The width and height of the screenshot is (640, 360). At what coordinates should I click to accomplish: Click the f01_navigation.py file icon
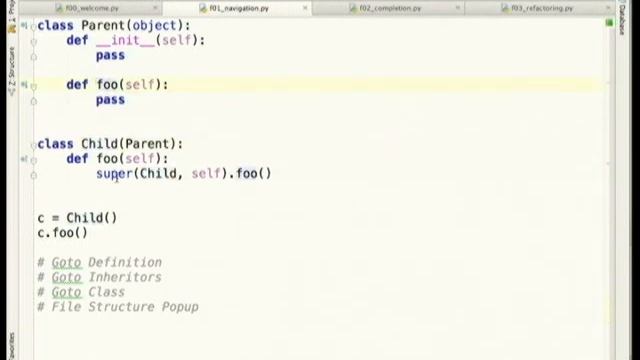tap(203, 8)
